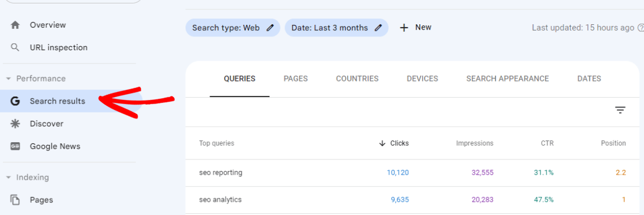
Task: Click the Top queries column header
Action: tap(216, 143)
